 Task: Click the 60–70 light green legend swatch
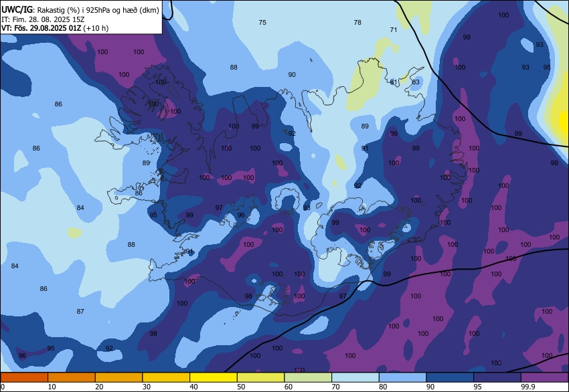coord(308,377)
